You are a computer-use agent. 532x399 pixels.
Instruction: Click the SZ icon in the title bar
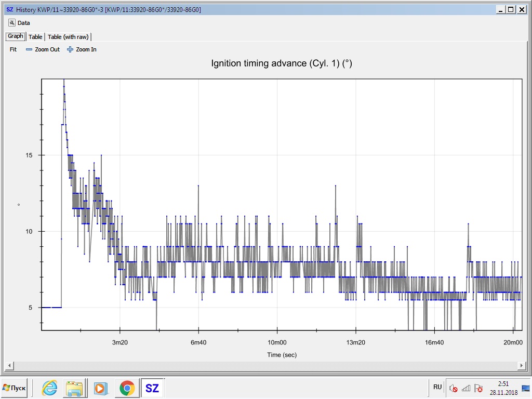point(10,9)
